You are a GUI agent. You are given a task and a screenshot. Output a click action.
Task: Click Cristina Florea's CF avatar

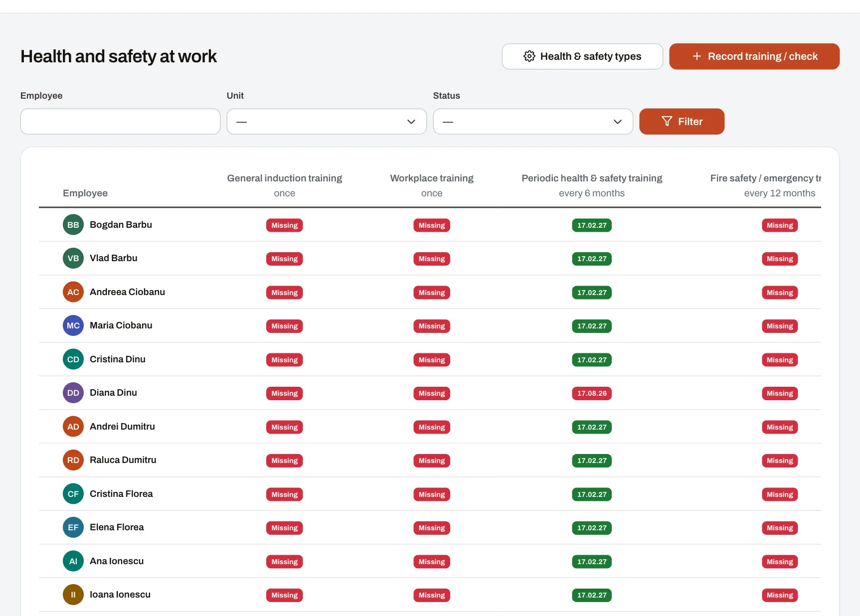[x=73, y=494]
